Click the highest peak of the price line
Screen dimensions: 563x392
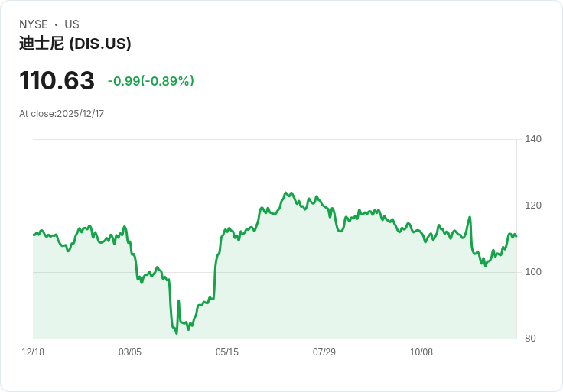285,193
